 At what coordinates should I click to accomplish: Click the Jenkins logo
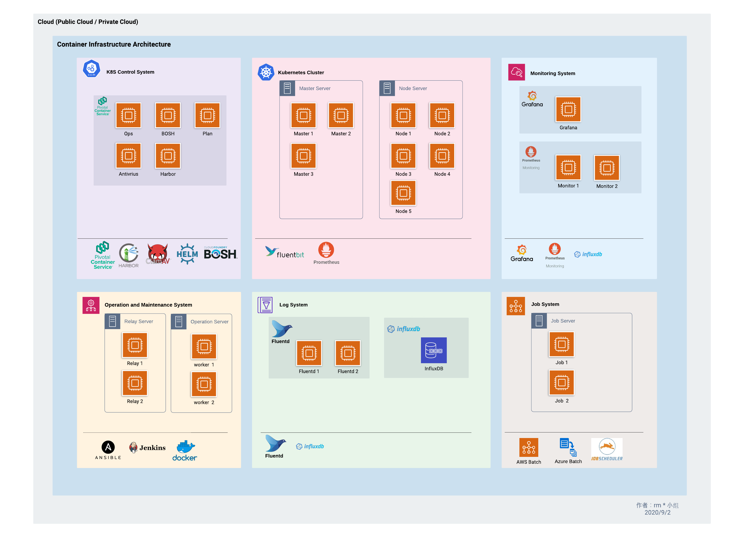click(148, 447)
